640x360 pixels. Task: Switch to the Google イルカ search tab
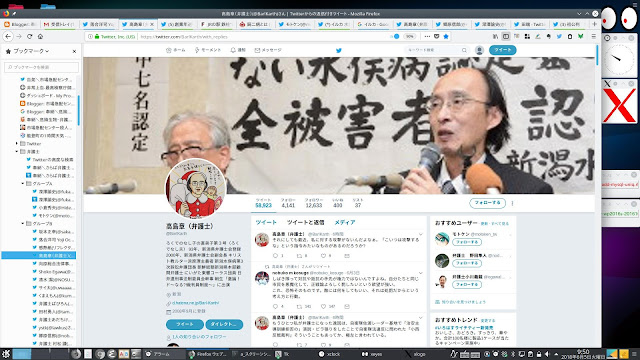click(373, 24)
